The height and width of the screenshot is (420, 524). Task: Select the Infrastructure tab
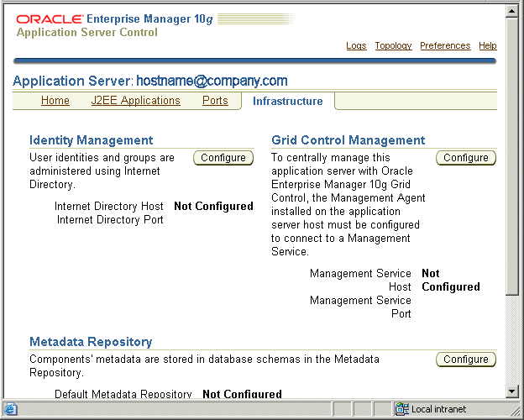pos(288,101)
